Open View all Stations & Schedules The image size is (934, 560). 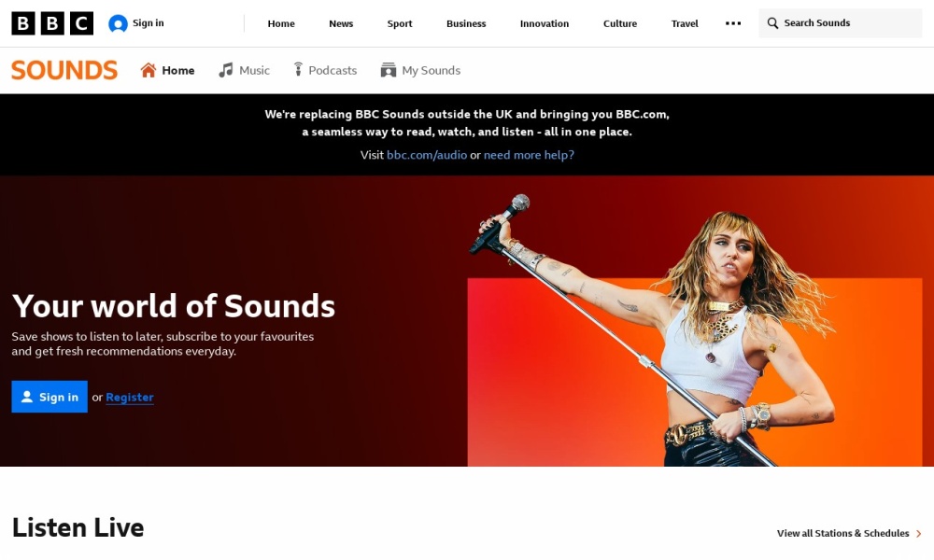842,533
